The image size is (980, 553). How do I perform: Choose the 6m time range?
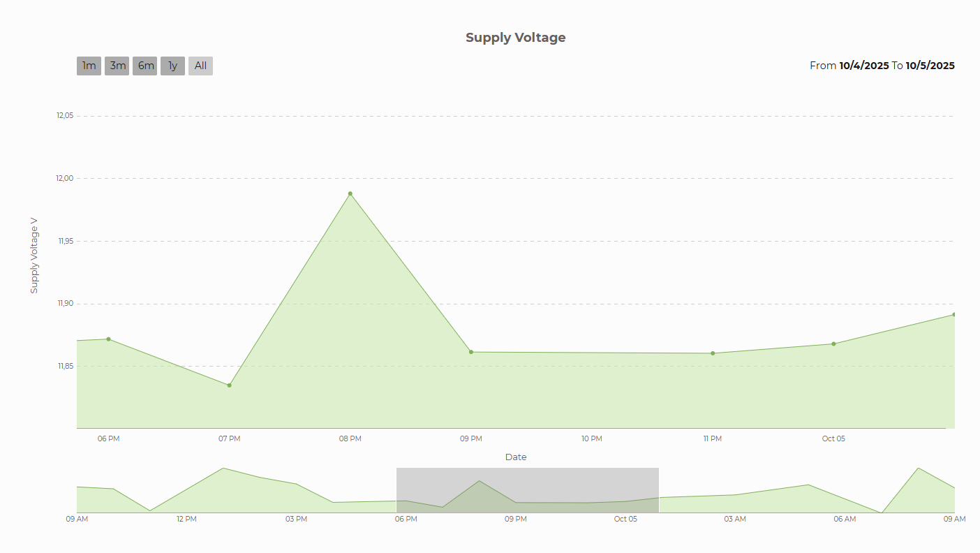coord(144,66)
